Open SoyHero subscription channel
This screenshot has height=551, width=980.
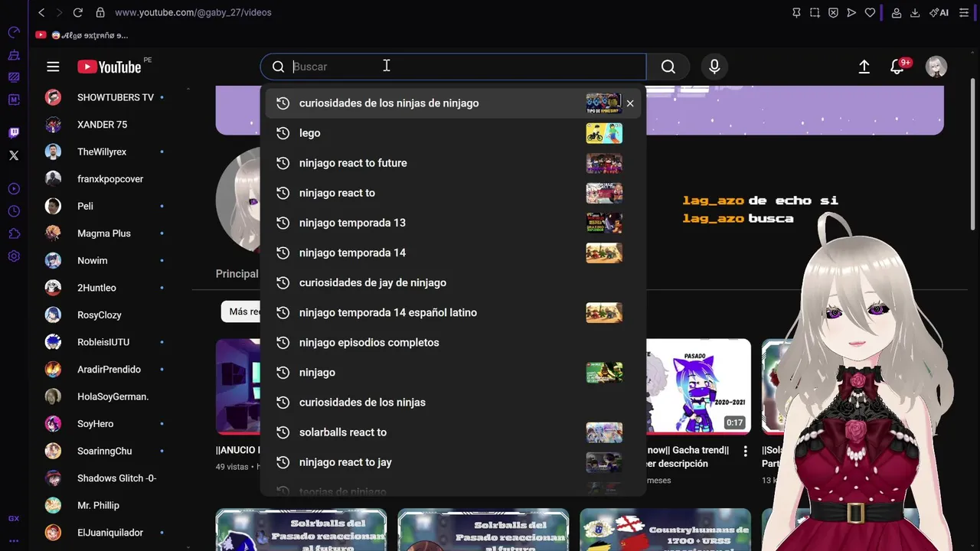(x=105, y=423)
